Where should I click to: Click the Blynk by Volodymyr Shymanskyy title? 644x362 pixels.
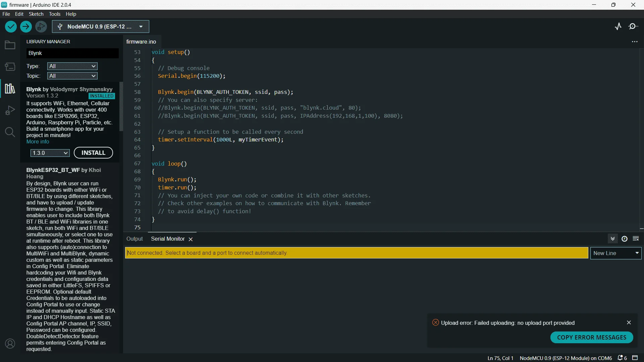pyautogui.click(x=69, y=89)
